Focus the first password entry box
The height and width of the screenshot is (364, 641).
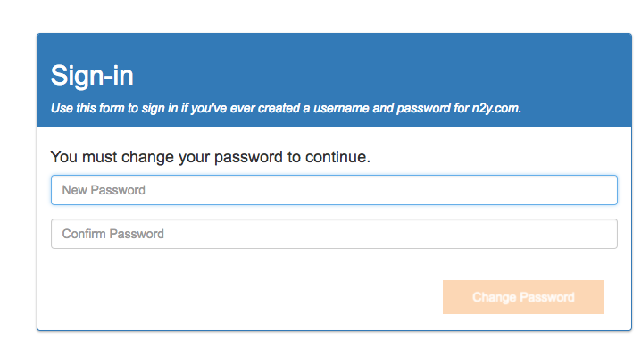pos(334,190)
